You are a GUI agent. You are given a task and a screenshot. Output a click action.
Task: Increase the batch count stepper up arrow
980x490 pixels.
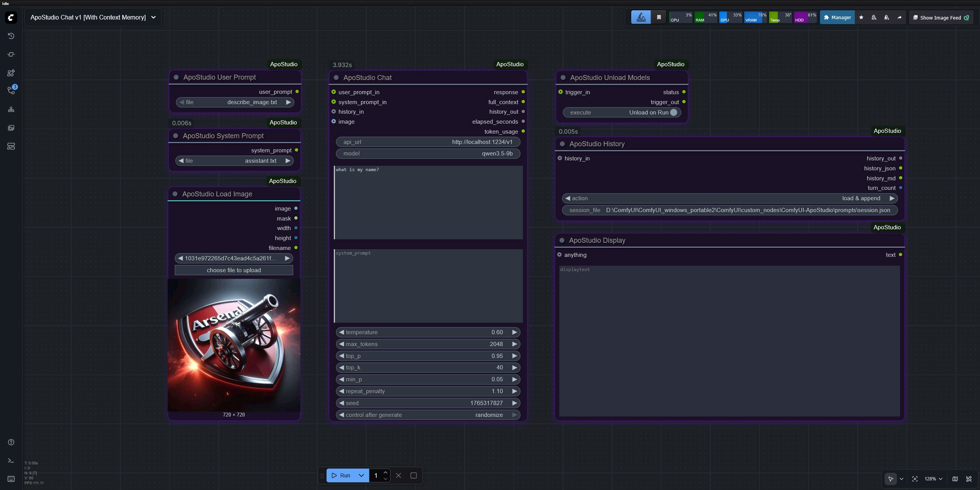[x=385, y=472]
